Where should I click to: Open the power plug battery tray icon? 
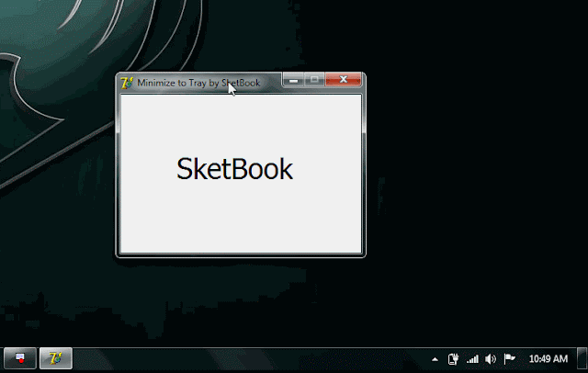tap(453, 359)
